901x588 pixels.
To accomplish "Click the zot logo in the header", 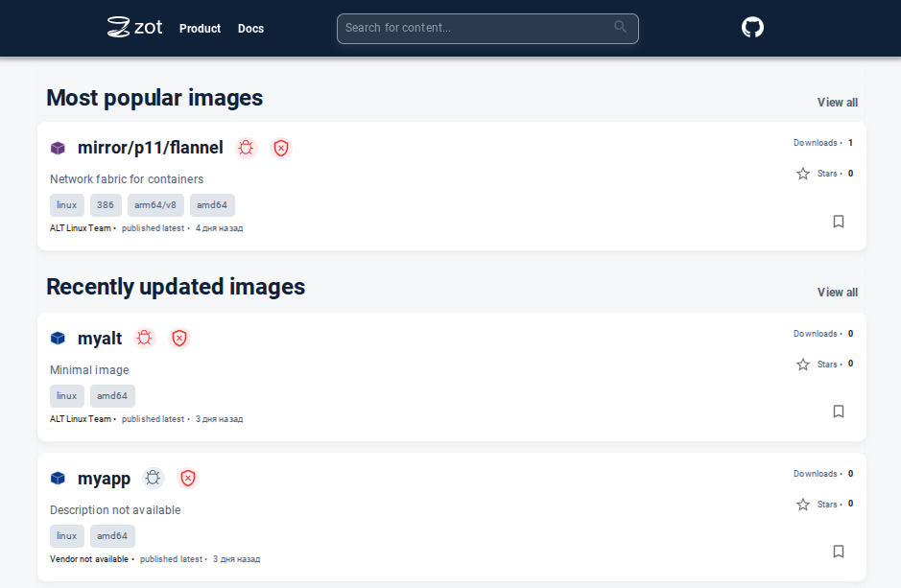I will coord(134,27).
